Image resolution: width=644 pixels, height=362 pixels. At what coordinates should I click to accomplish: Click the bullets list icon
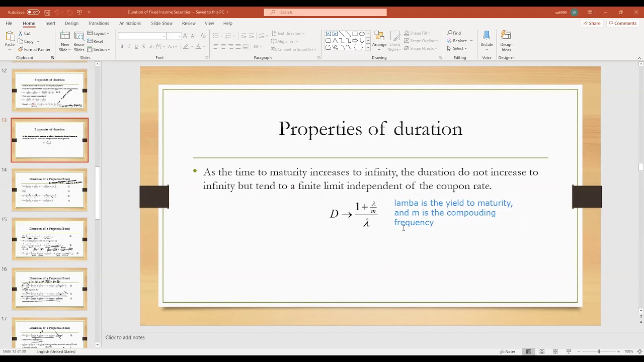tap(216, 36)
